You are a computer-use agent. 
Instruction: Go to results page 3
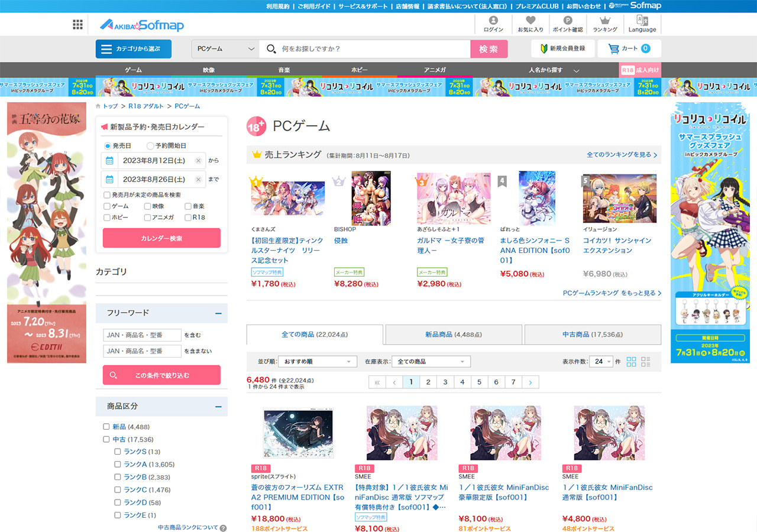[445, 382]
